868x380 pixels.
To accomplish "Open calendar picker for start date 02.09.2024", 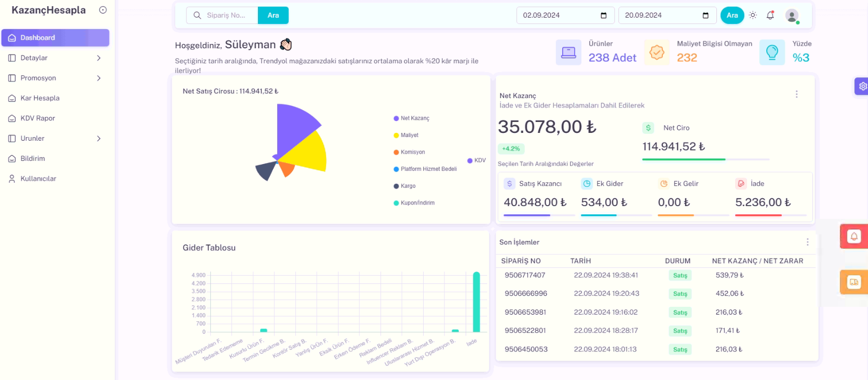I will 603,15.
